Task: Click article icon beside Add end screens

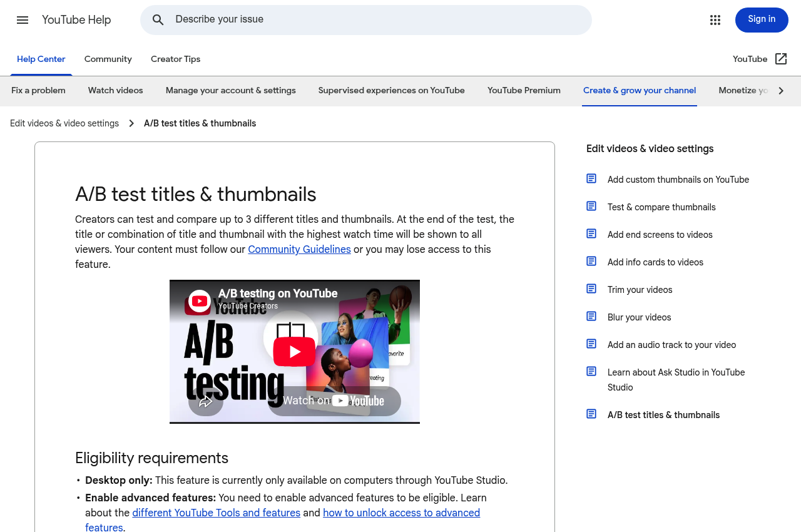Action: click(x=591, y=233)
